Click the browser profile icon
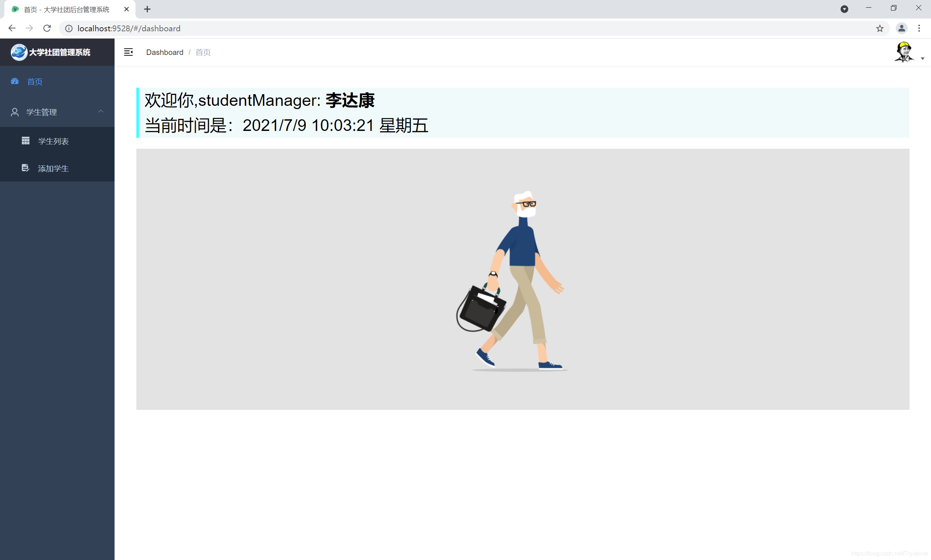This screenshot has width=931, height=560. click(x=901, y=28)
